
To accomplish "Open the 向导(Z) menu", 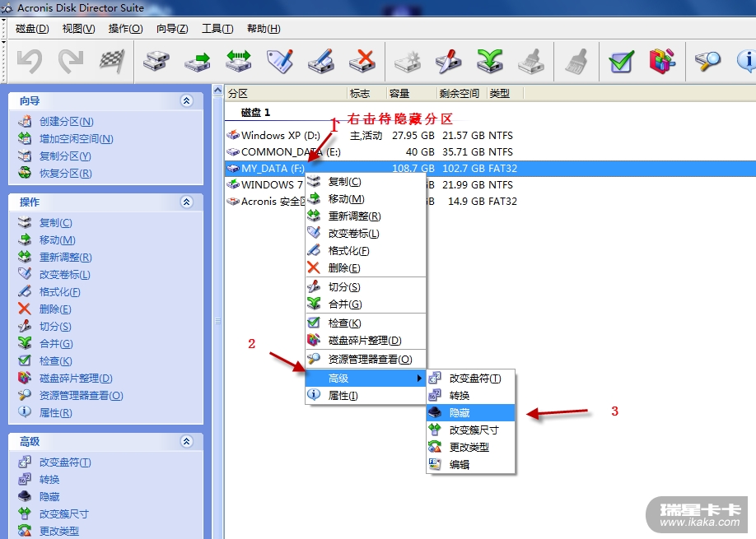I will [x=172, y=29].
